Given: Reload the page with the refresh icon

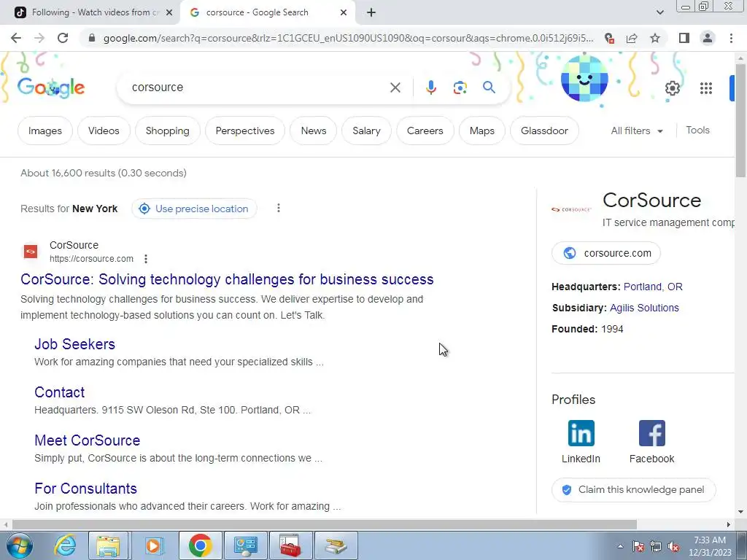Looking at the screenshot, I should [x=63, y=38].
